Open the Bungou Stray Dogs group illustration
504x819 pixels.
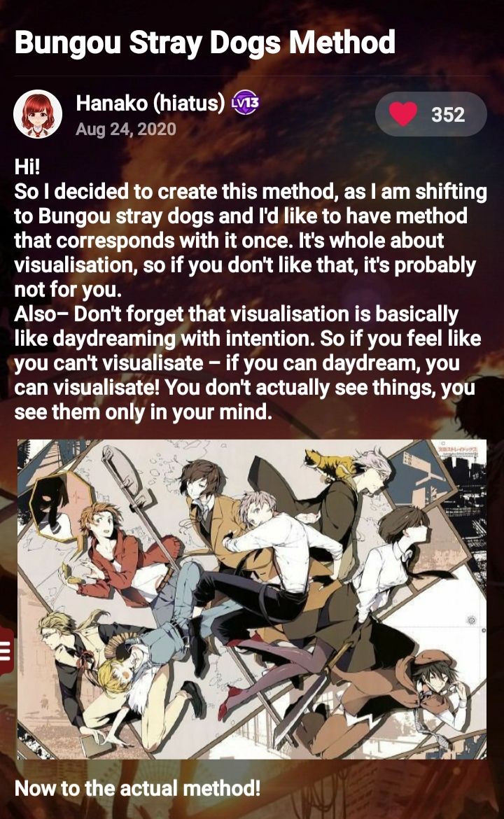tap(252, 599)
